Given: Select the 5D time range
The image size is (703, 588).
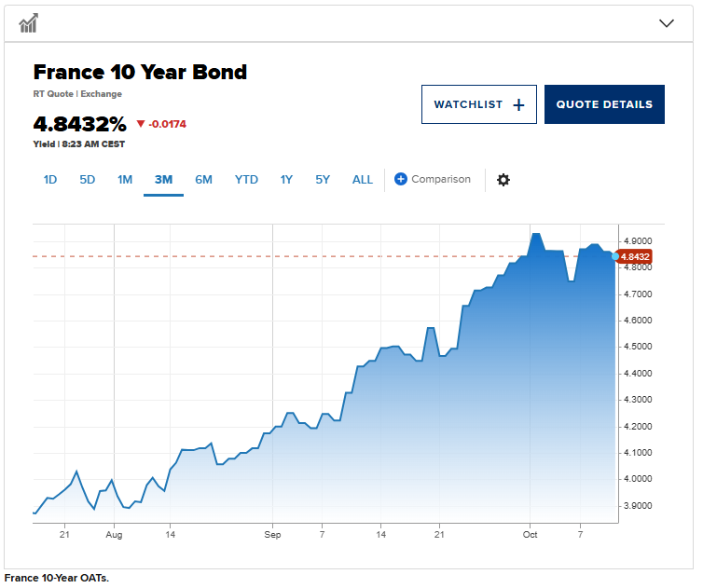Looking at the screenshot, I should tap(88, 180).
